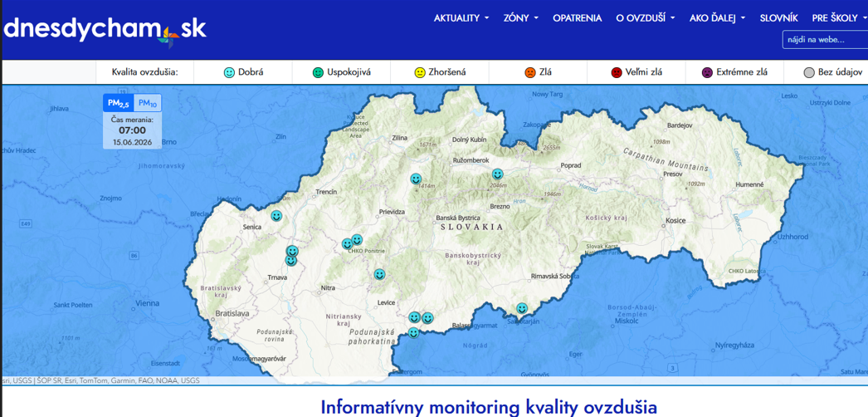The width and height of the screenshot is (868, 417).
Task: Expand the PRE ŠKOLY dropdown
Action: click(839, 18)
